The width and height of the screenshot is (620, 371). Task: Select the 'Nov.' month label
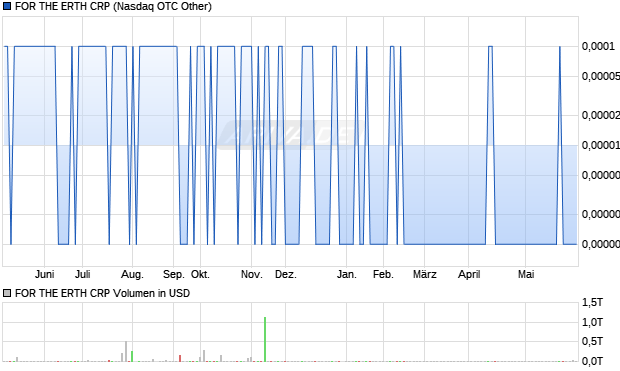[x=251, y=274]
